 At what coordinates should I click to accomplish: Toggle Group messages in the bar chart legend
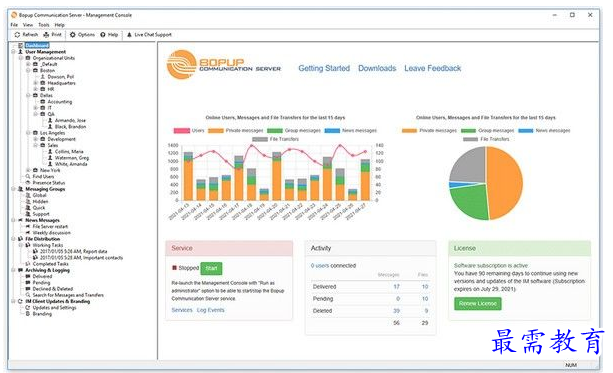pos(294,131)
